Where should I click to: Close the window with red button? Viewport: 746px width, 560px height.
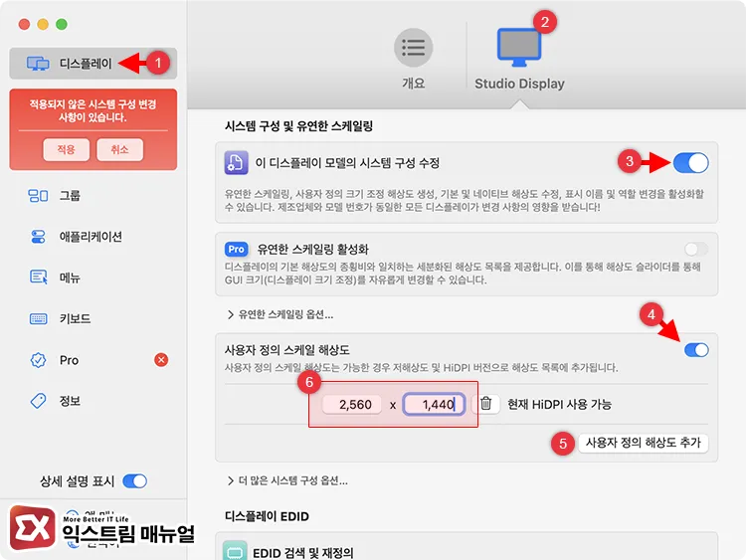pos(24,24)
